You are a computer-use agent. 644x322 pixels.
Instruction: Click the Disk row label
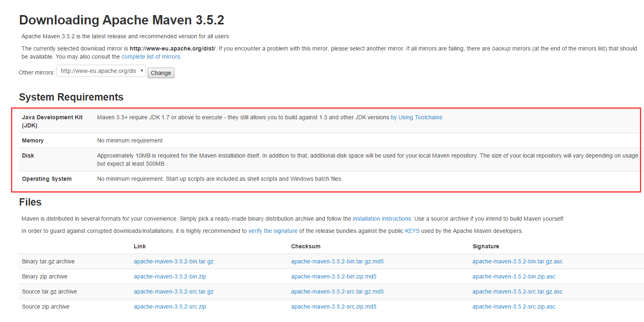[x=28, y=156]
